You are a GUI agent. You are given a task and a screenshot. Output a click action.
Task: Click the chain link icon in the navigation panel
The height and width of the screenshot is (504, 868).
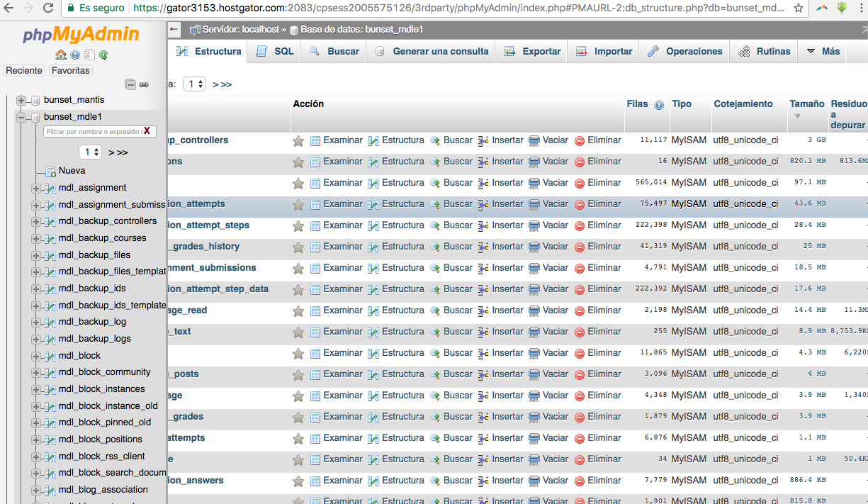pos(144,84)
